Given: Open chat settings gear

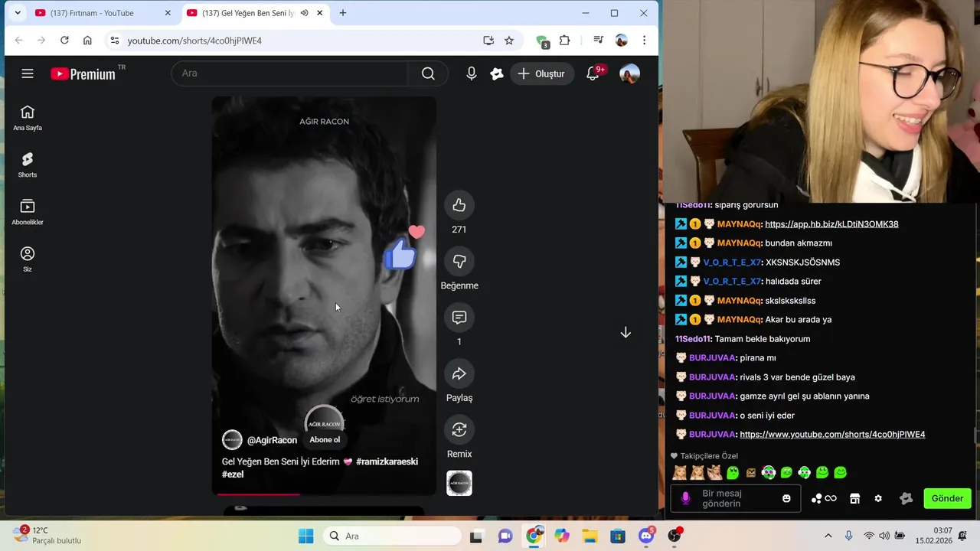Looking at the screenshot, I should click(x=878, y=499).
